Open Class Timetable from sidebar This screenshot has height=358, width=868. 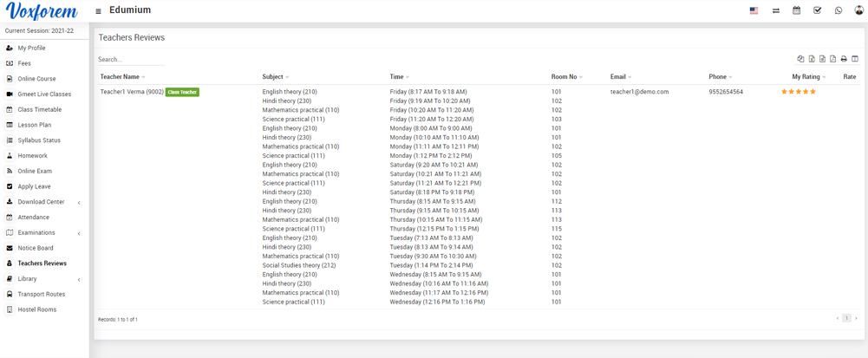click(x=39, y=110)
